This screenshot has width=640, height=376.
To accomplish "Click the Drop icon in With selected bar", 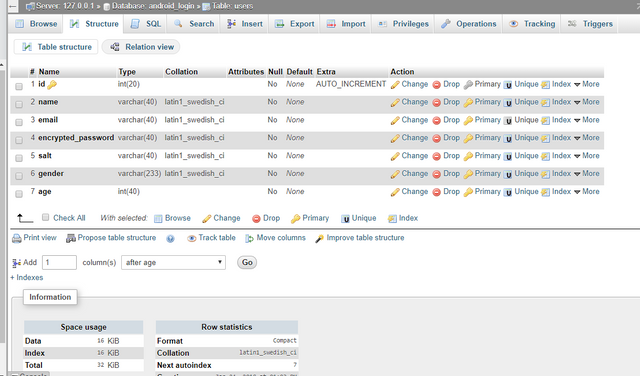I will (256, 219).
